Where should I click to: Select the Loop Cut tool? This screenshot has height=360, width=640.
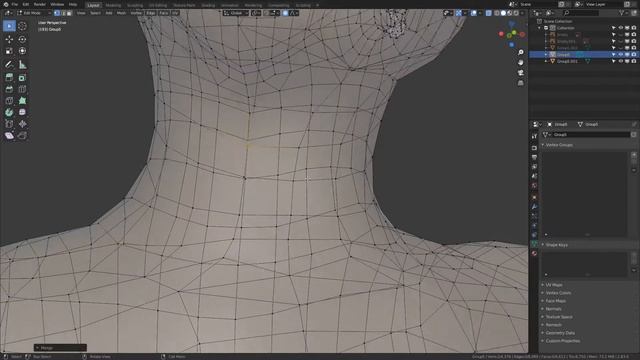tap(22, 89)
